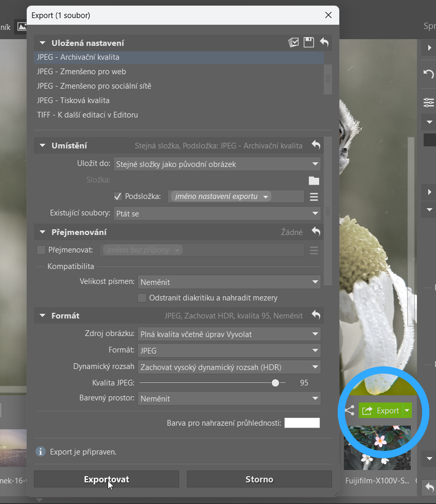The height and width of the screenshot is (504, 436).
Task: Click the share icon beside Export
Action: pos(349,411)
